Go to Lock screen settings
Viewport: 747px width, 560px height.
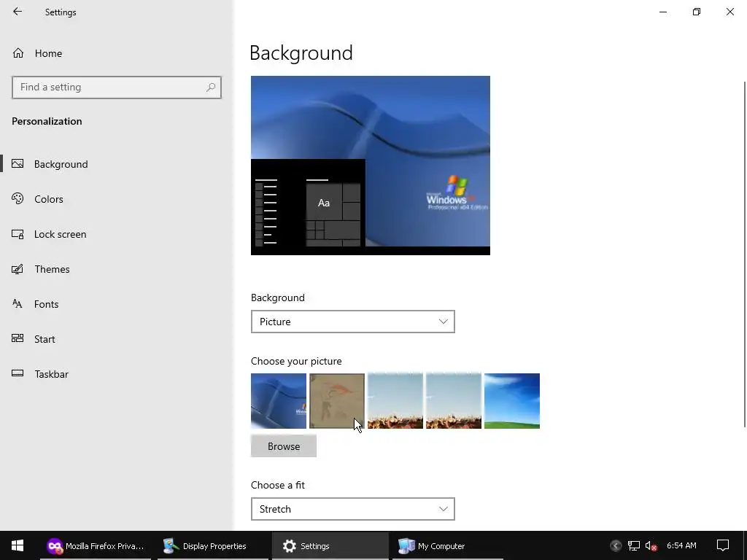(60, 234)
